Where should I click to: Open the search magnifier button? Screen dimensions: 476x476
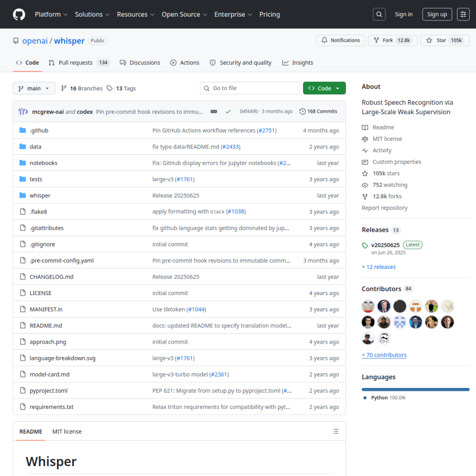click(x=379, y=14)
